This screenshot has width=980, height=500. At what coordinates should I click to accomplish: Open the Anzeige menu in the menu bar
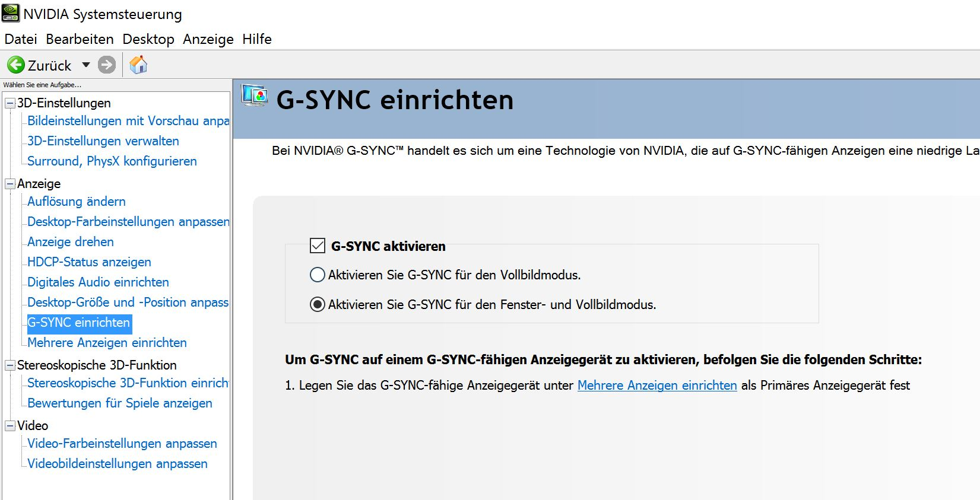[208, 39]
